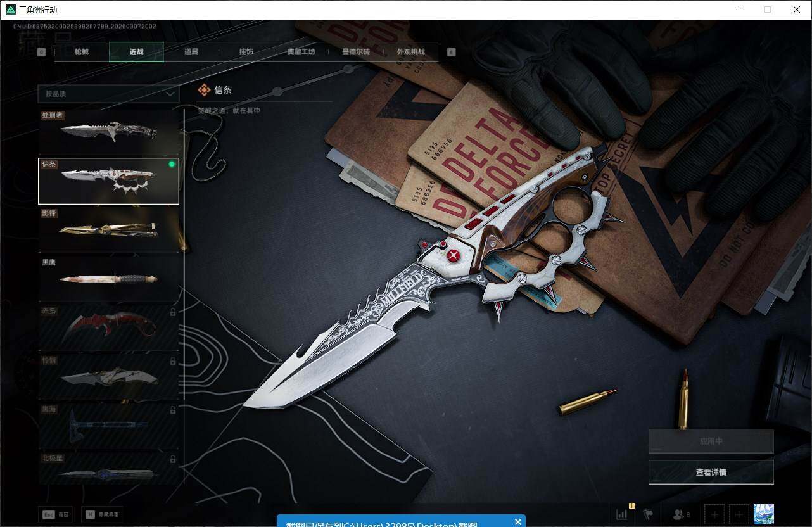Switch to the 近战 melee tab
The image size is (812, 527).
coord(136,52)
